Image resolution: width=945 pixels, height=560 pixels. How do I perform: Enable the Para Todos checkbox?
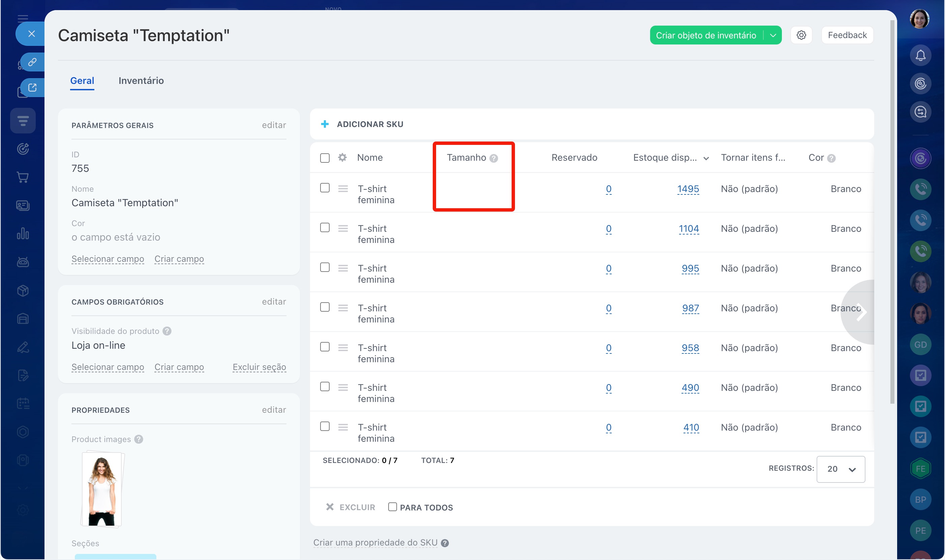[x=393, y=507]
